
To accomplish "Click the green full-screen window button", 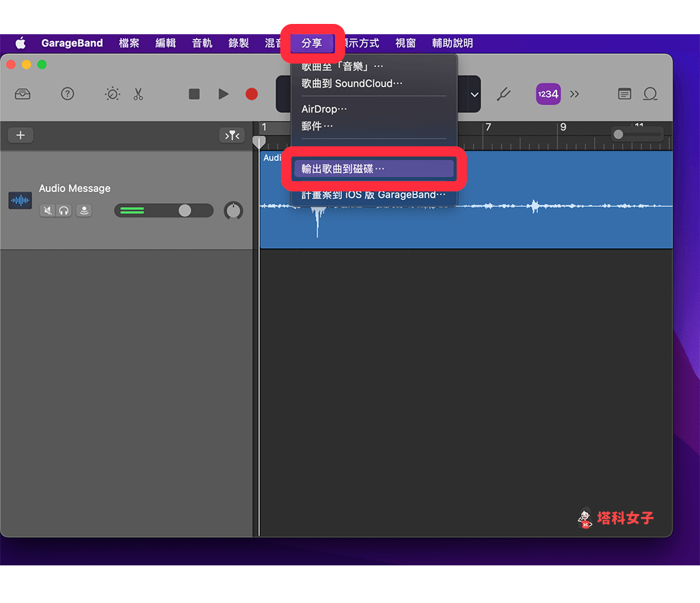I will [42, 65].
